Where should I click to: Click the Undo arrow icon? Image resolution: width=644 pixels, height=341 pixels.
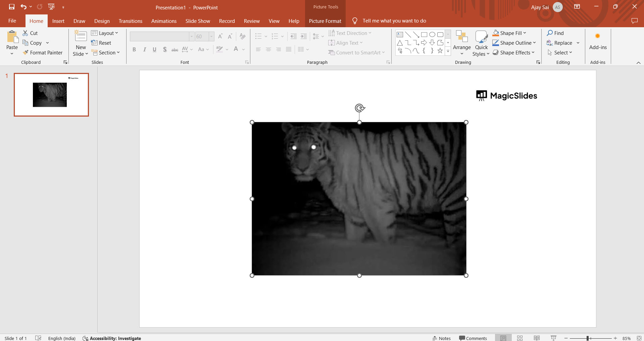[x=23, y=7]
